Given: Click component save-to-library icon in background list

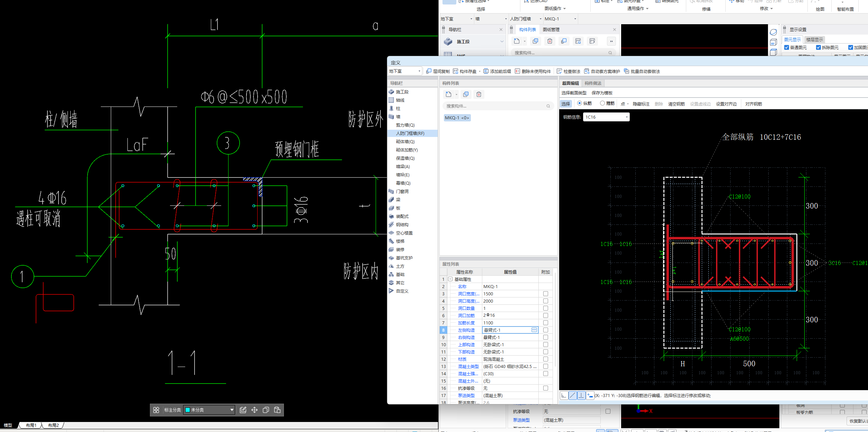Looking at the screenshot, I should click(578, 41).
